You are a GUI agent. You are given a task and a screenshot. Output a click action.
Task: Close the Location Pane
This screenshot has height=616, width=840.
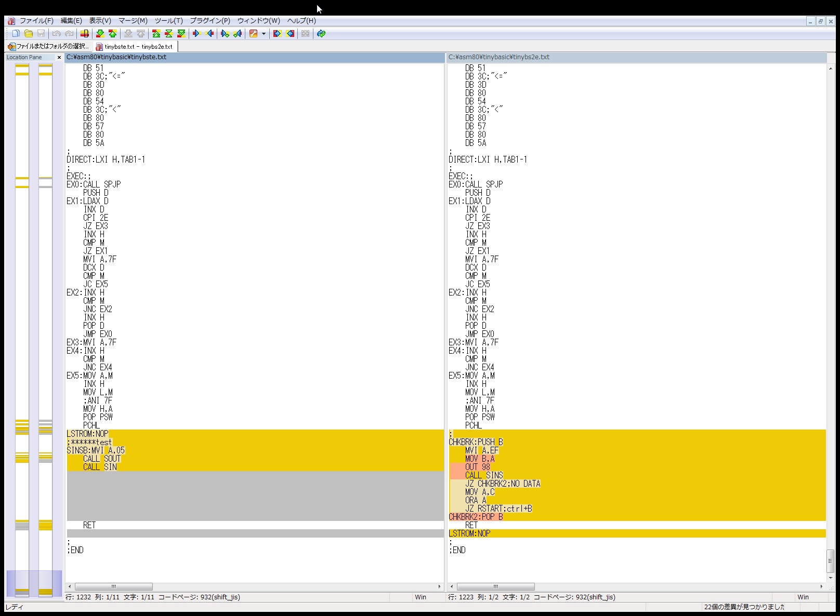pyautogui.click(x=59, y=58)
